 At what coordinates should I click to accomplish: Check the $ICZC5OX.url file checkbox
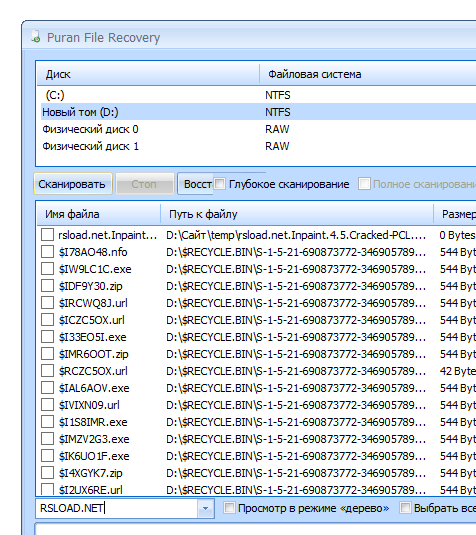(x=47, y=320)
